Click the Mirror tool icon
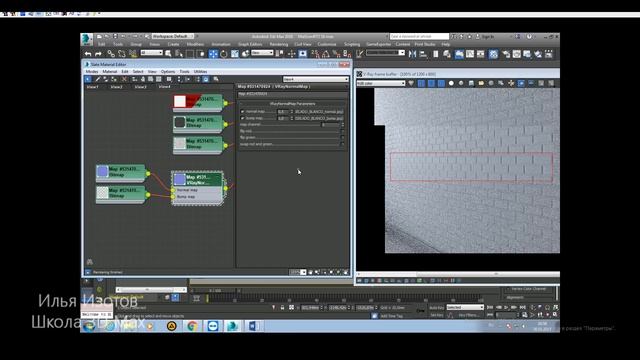Screen dimensions: 640x360 (412, 54)
